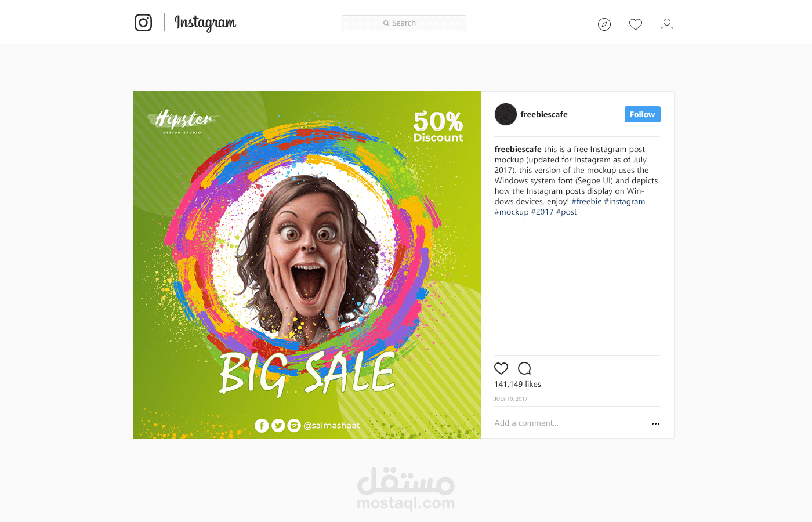Click the Twitter icon on the post image

click(x=278, y=426)
